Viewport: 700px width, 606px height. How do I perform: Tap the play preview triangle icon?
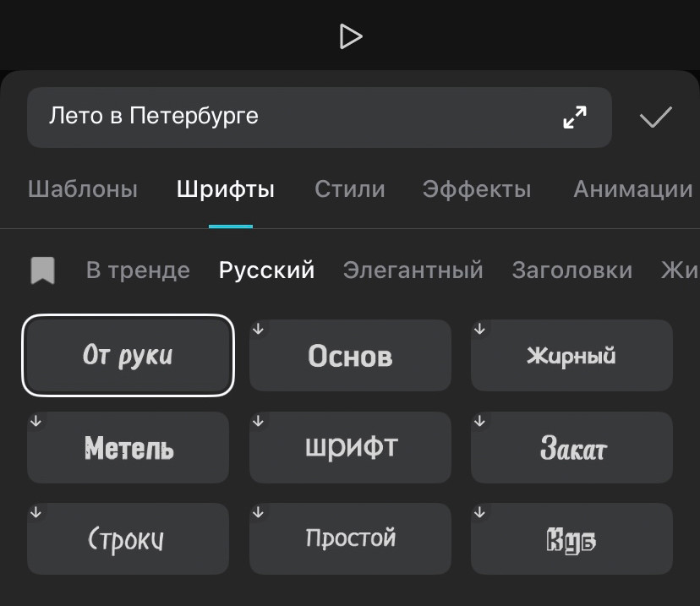coord(352,36)
